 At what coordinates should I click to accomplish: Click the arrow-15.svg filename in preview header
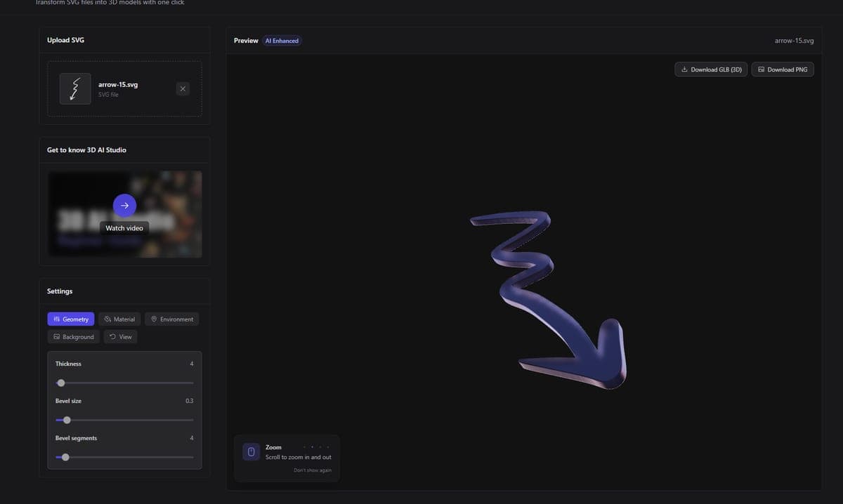[794, 41]
